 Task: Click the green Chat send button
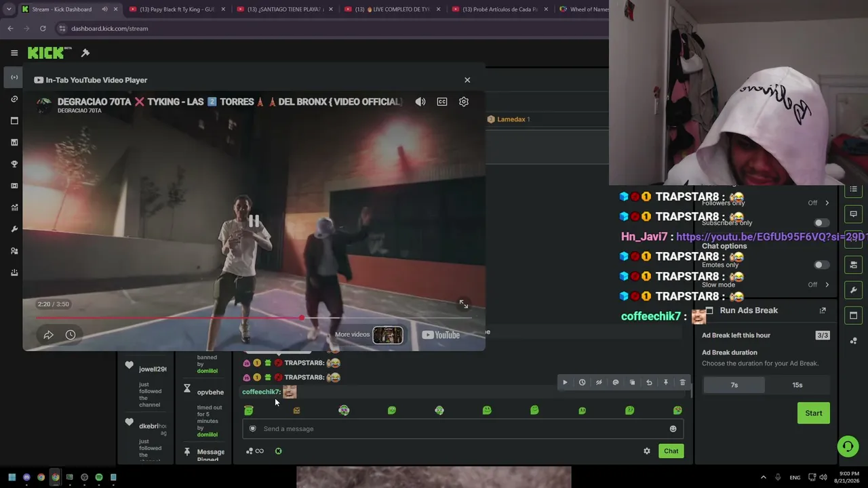(x=671, y=451)
